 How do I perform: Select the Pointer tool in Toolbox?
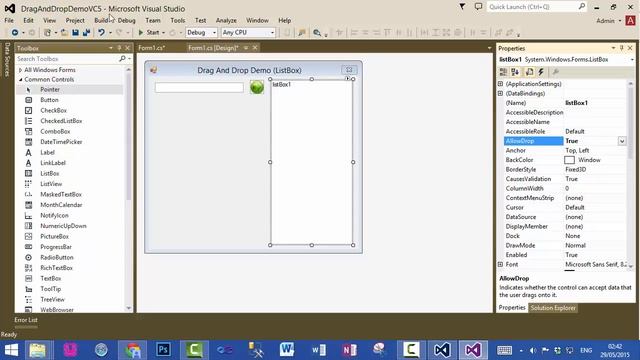50,89
